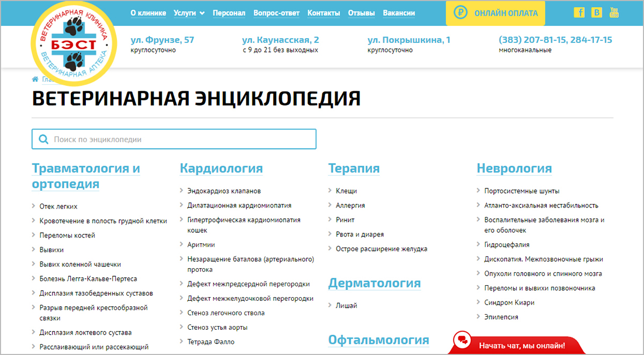Open article Синдром Киари
The image size is (644, 355).
point(509,302)
